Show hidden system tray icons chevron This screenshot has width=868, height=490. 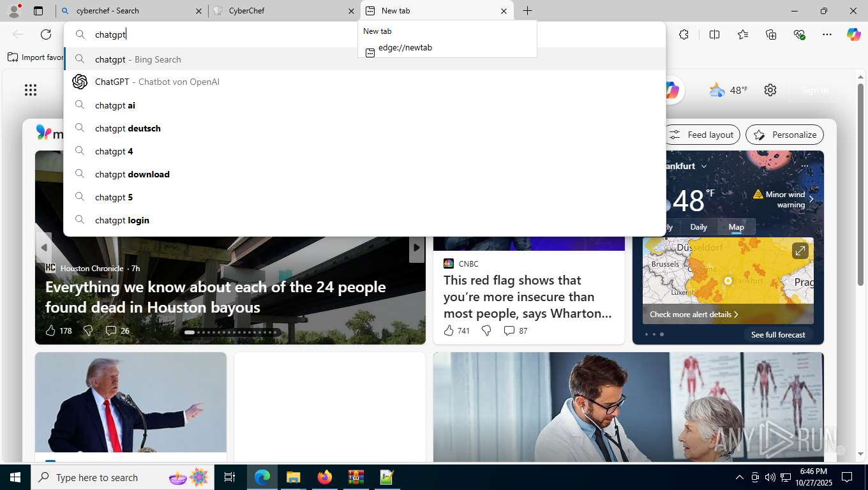(x=740, y=477)
